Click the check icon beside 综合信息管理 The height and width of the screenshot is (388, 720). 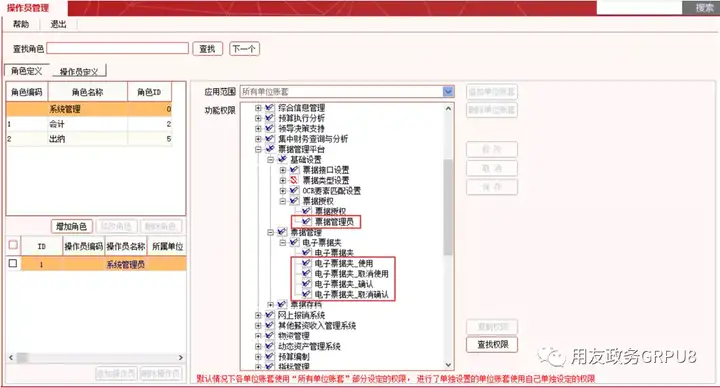270,108
